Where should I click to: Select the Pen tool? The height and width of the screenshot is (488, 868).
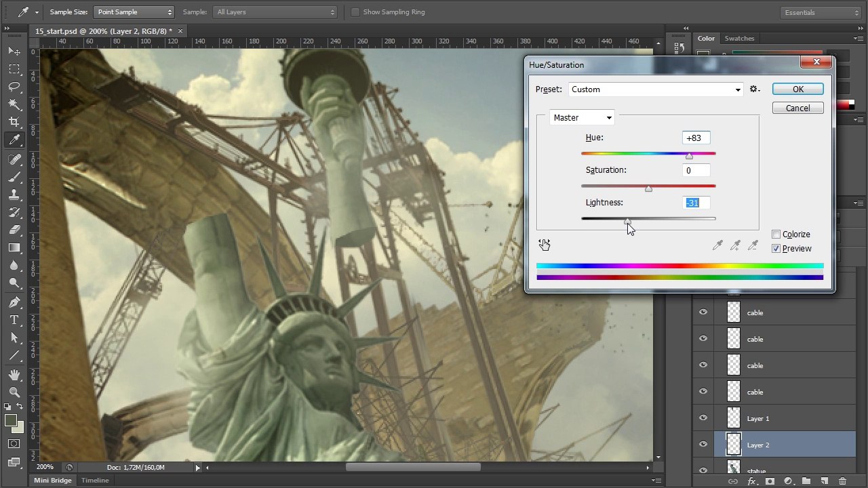[x=14, y=302]
